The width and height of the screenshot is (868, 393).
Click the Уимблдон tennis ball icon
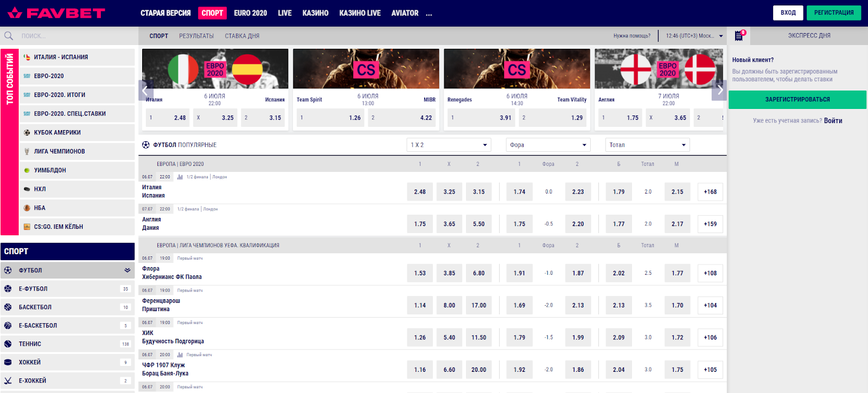[x=27, y=170]
